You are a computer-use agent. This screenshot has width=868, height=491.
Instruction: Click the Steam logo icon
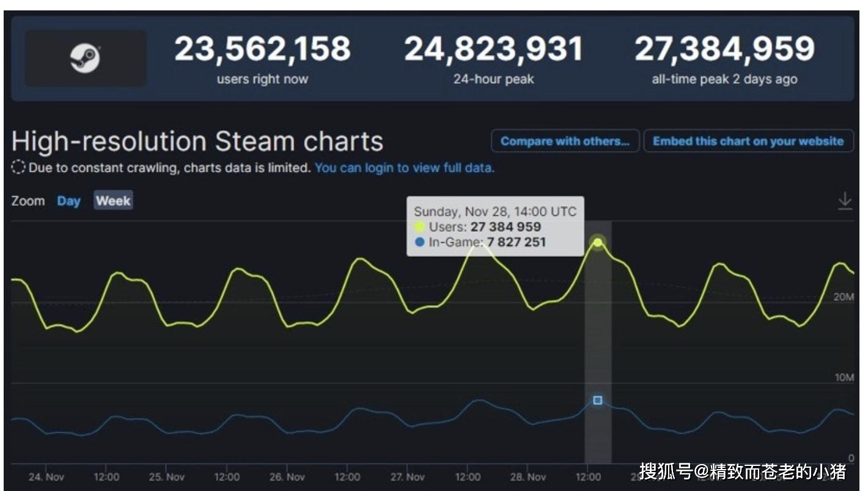click(85, 59)
